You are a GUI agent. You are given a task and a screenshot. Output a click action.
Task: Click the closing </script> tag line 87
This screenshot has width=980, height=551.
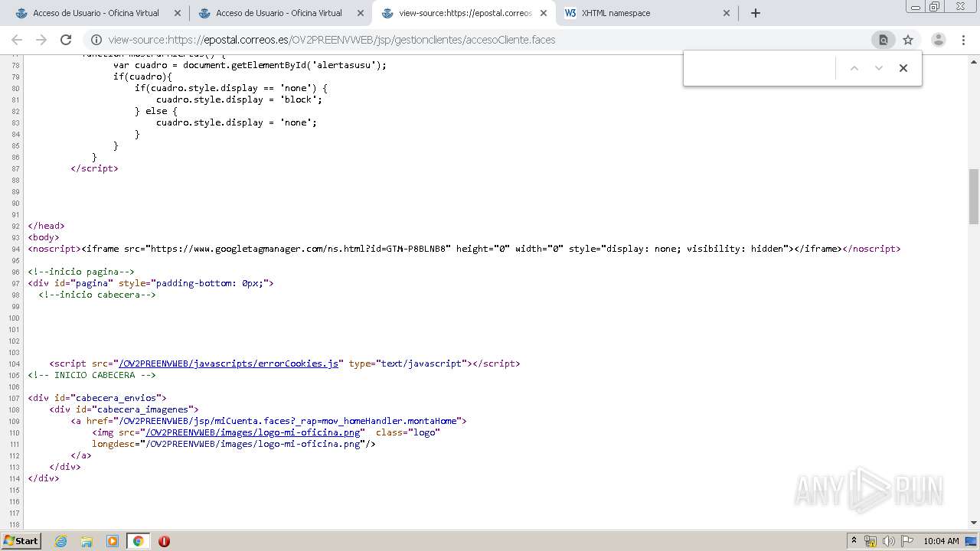[x=94, y=168]
